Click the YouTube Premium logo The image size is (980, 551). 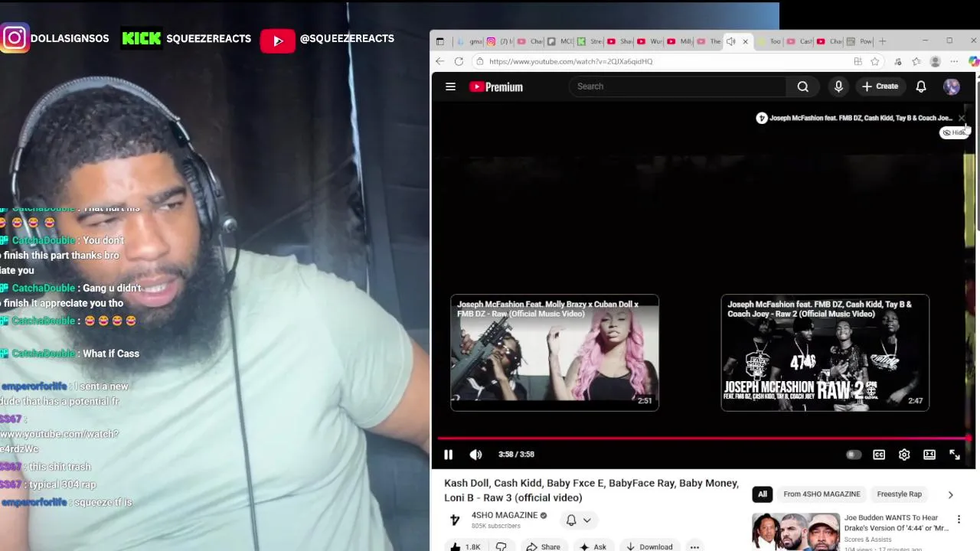(x=496, y=86)
